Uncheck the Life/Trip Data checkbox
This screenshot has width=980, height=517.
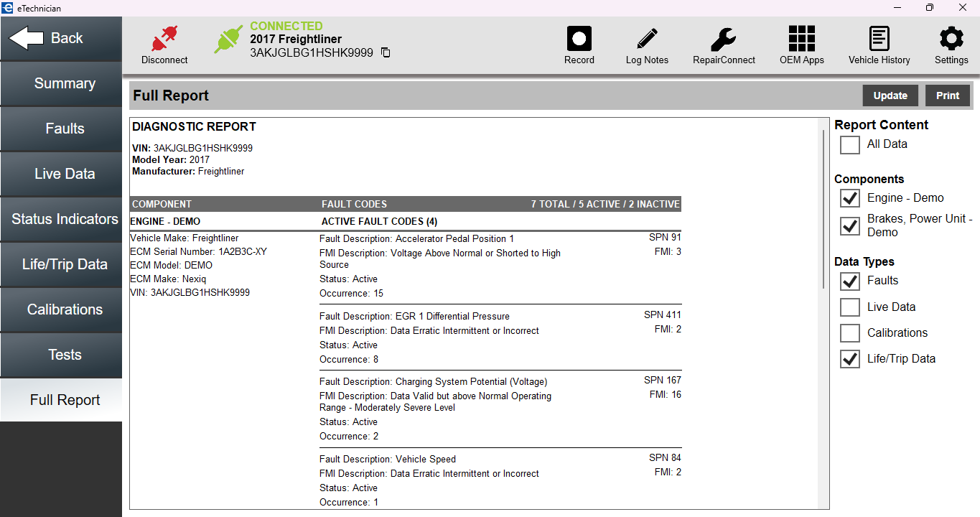click(x=850, y=359)
